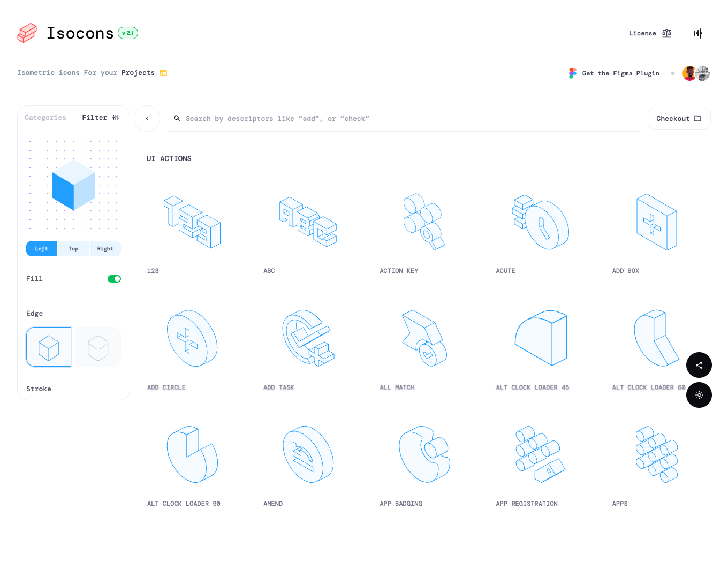The height and width of the screenshot is (578, 728).
Task: Disable the Fill option toggle
Action: tap(114, 278)
